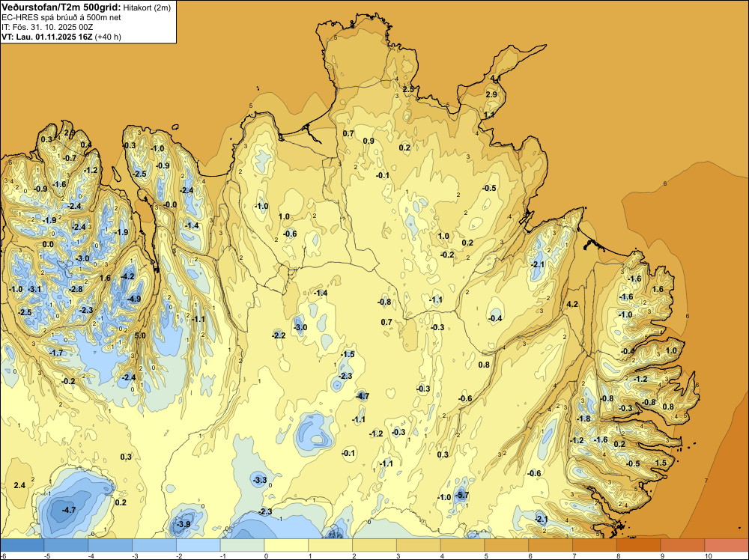Image resolution: width=749 pixels, height=560 pixels.
Task: Click the legend color band right of 10
Action: 727,545
